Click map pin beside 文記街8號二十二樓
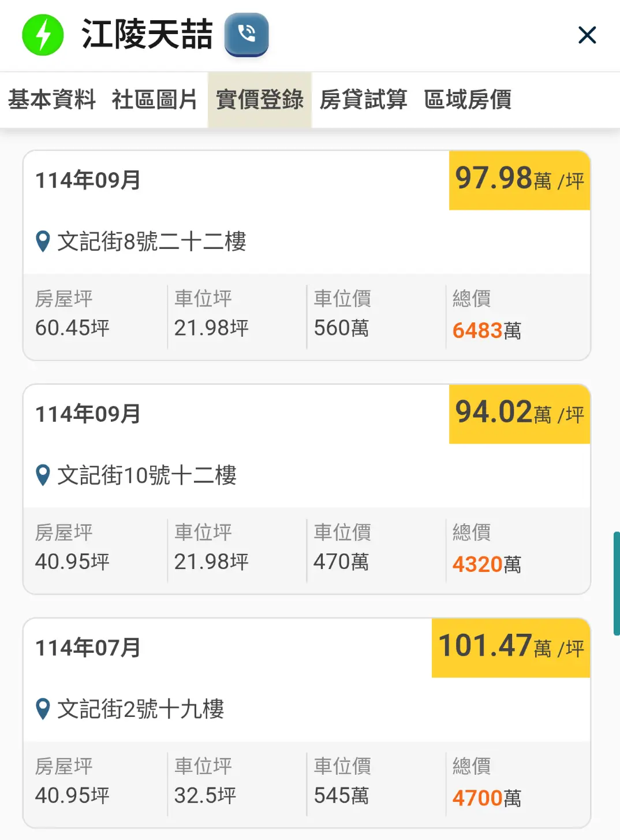 43,241
